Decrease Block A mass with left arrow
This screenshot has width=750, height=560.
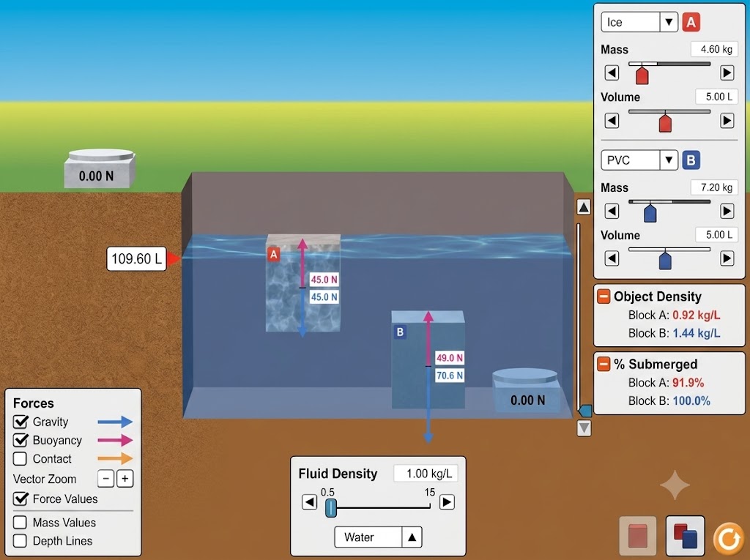click(612, 72)
